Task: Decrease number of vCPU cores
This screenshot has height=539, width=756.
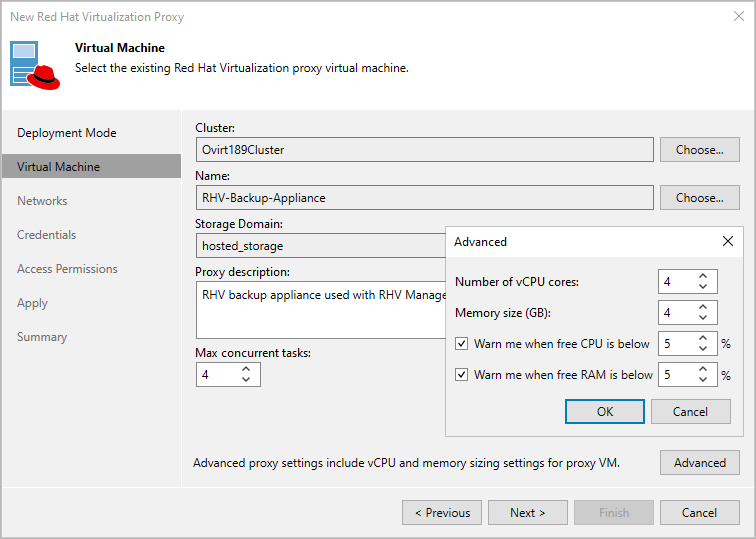Action: [x=703, y=286]
